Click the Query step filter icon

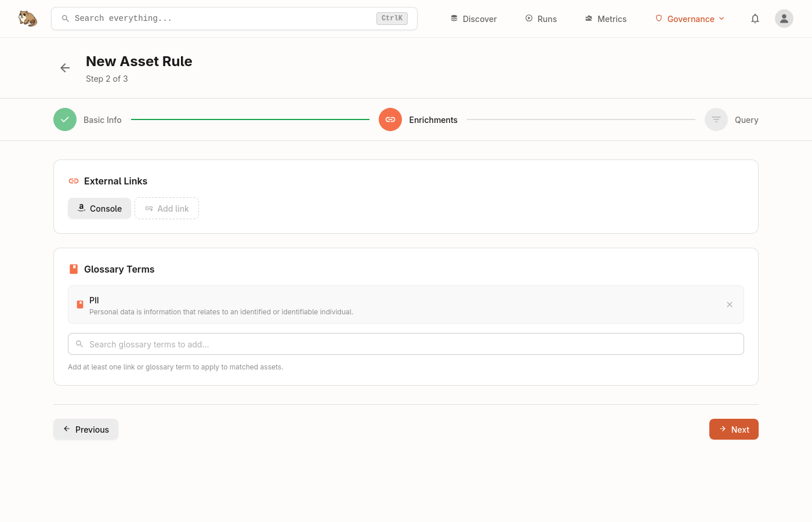tap(716, 119)
